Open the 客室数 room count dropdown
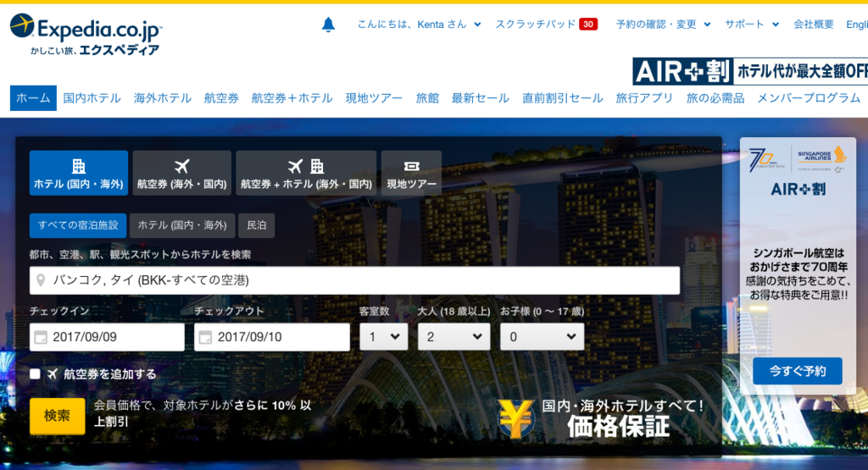Viewport: 868px width, 470px height. 384,337
